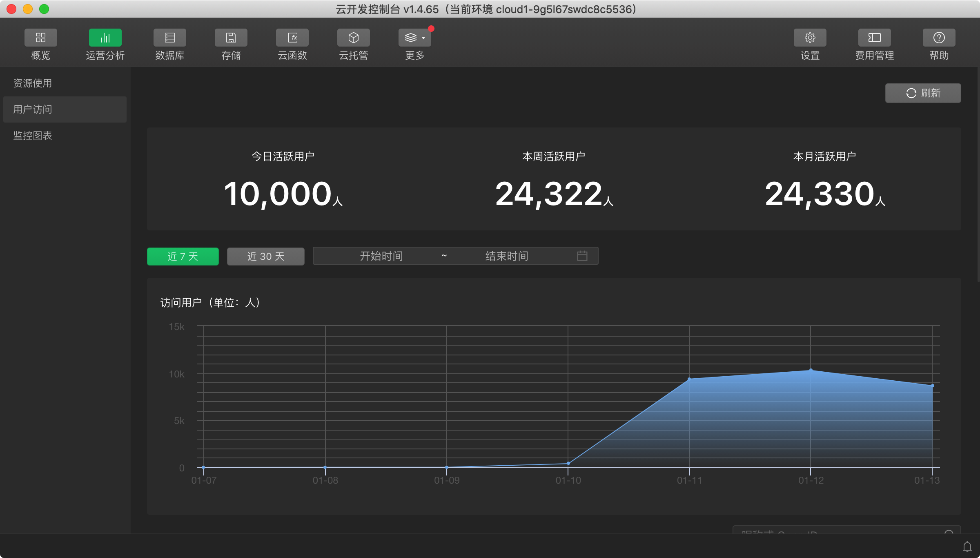Click the 01-12 peak data point
The height and width of the screenshot is (558, 980).
[x=811, y=370]
